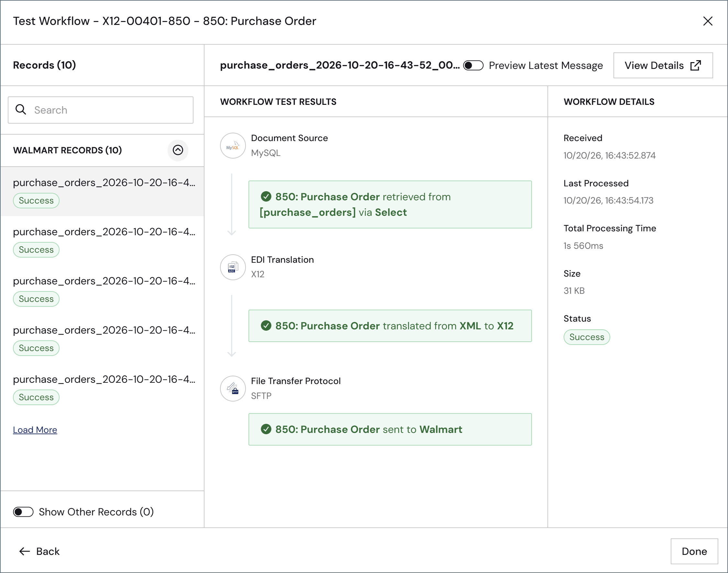Viewport: 728px width, 573px height.
Task: Select the fifth purchase_orders record
Action: (102, 388)
